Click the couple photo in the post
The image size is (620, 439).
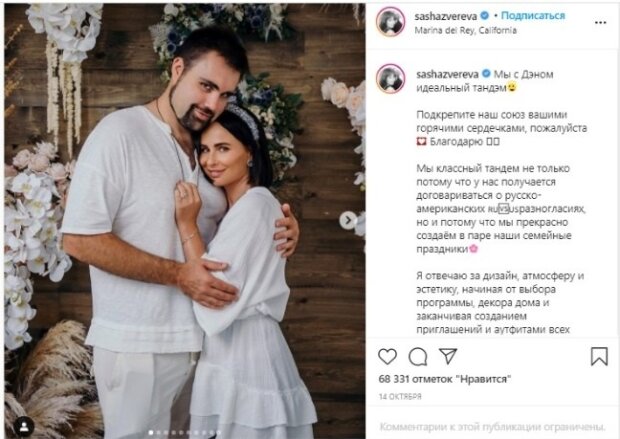pyautogui.click(x=185, y=221)
